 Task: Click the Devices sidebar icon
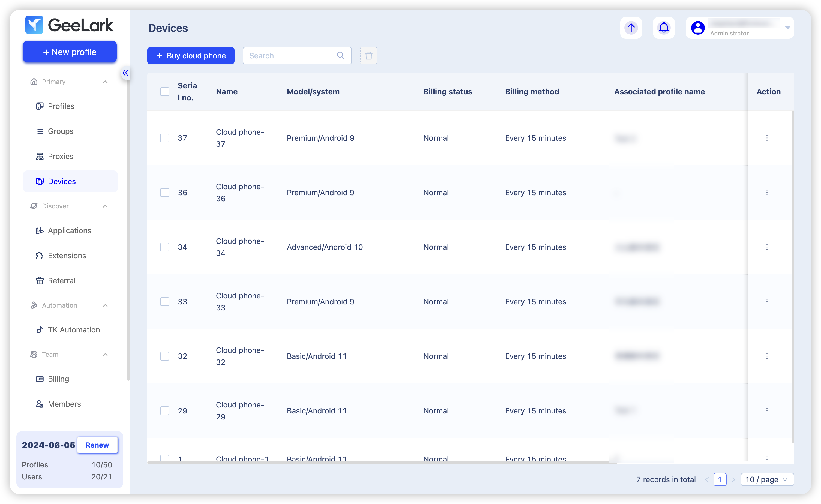click(40, 181)
